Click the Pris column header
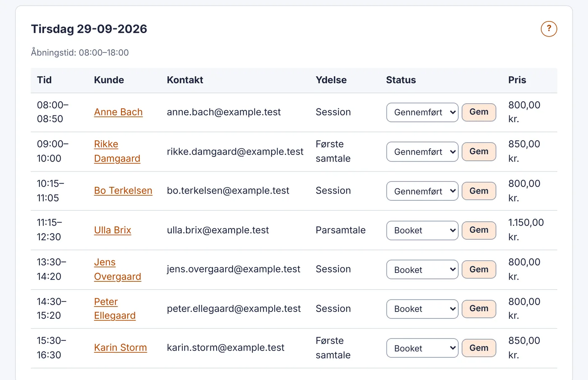The height and width of the screenshot is (380, 588). coord(517,80)
